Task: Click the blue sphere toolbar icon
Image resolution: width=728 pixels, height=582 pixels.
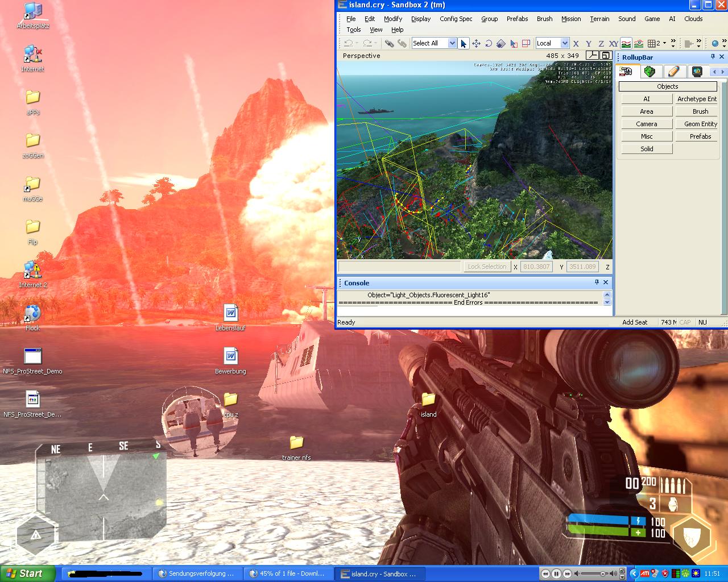Action: pos(715,43)
